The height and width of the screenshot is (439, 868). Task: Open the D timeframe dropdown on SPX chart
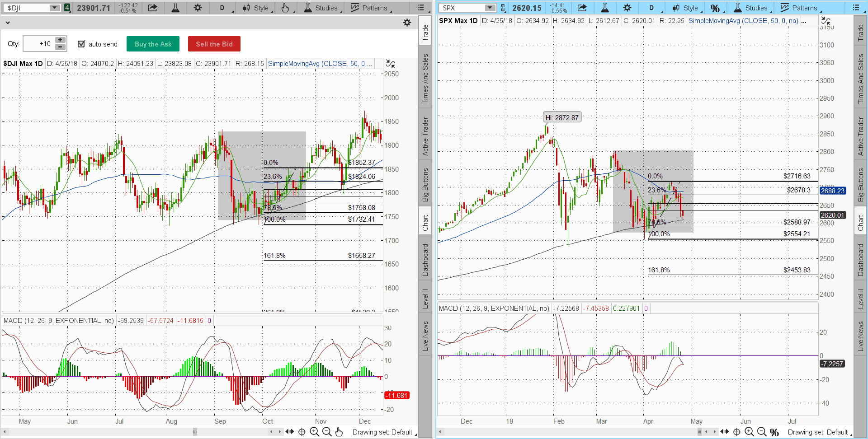click(x=651, y=8)
